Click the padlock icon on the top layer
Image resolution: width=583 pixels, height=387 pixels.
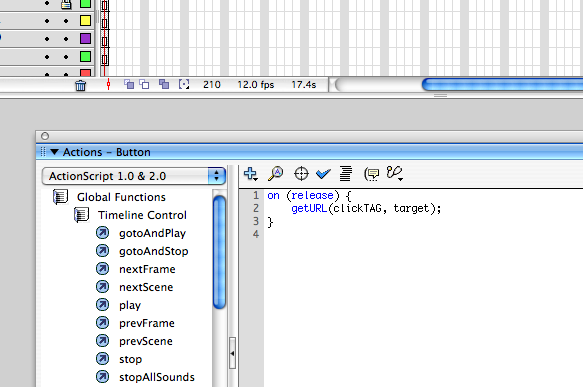(x=66, y=4)
